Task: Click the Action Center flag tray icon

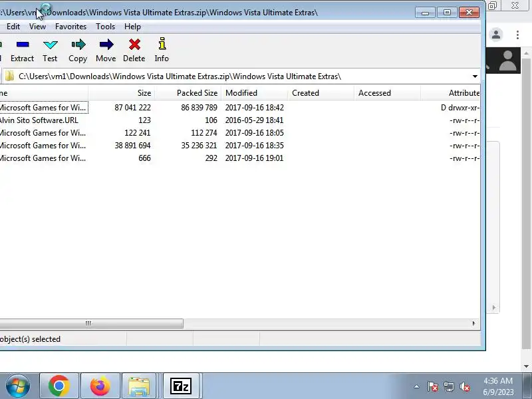Action: click(433, 386)
